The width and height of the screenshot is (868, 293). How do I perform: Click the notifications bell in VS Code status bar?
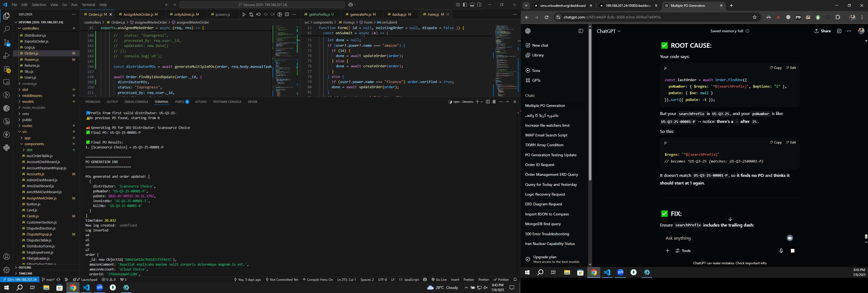tap(515, 279)
